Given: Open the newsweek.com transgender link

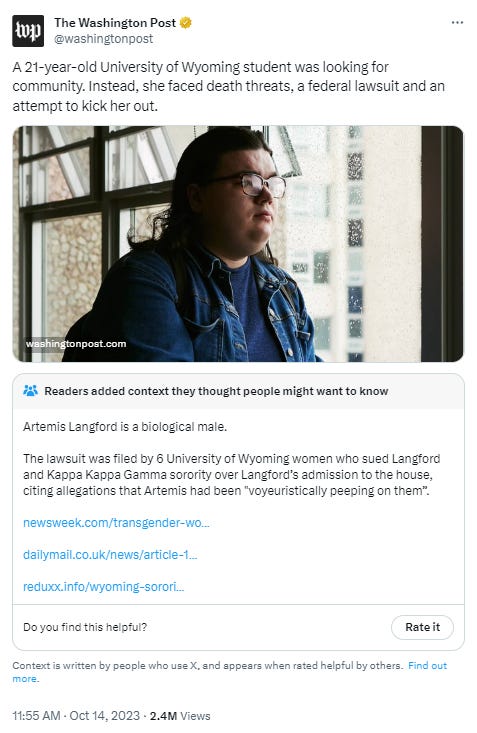Looking at the screenshot, I should (x=116, y=522).
